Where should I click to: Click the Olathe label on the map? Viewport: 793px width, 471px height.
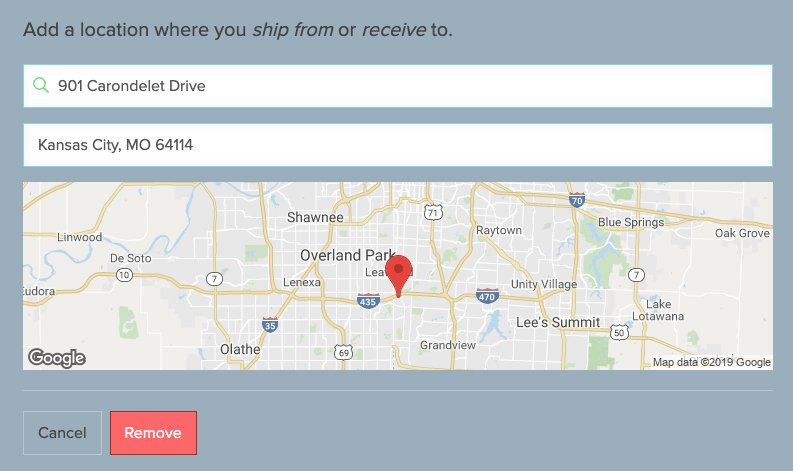tap(240, 349)
